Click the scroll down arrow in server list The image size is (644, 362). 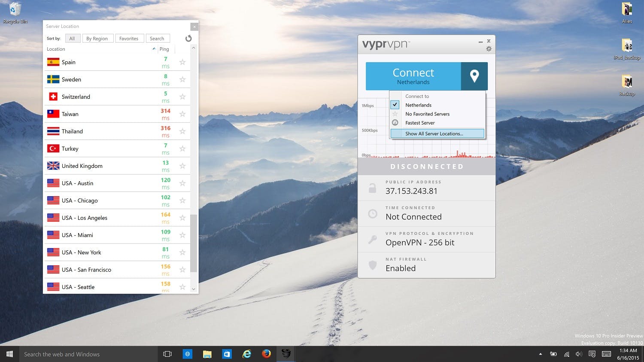point(194,289)
